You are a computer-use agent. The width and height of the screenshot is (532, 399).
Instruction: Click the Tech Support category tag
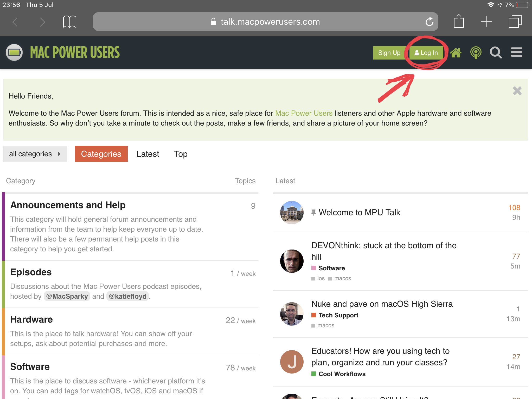(x=335, y=315)
